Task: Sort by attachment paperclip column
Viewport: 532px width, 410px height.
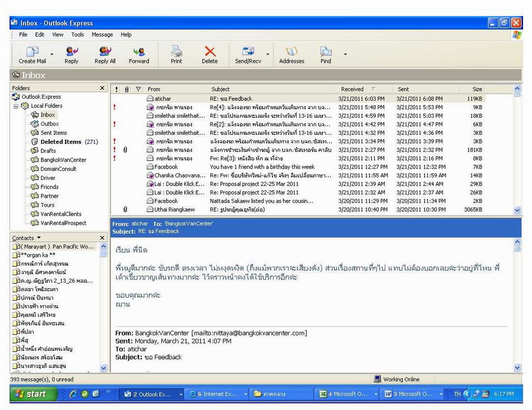Action: (x=127, y=89)
